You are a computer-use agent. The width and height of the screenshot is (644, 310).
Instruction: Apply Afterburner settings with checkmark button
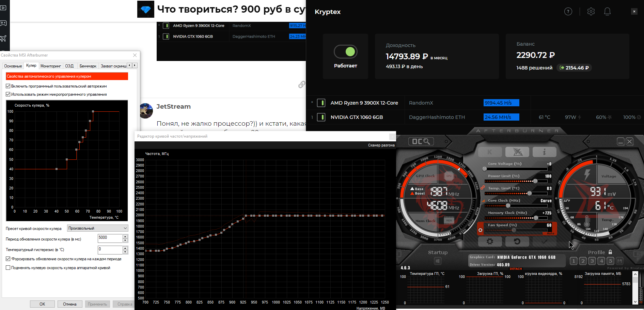(x=544, y=242)
